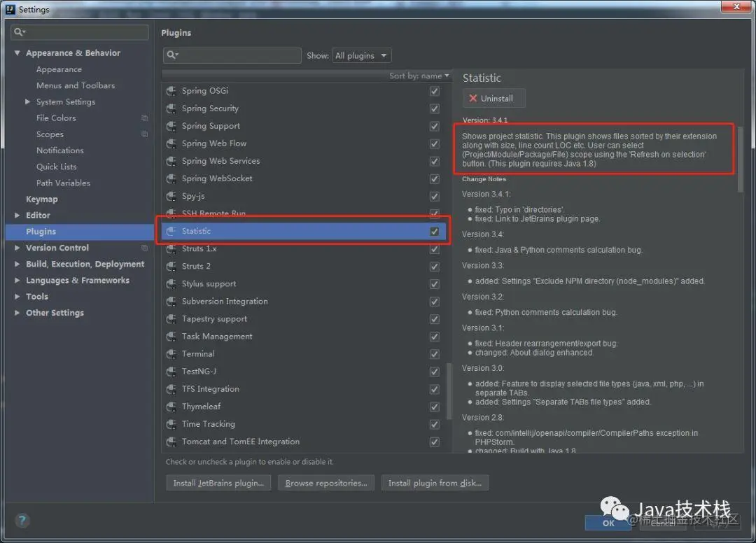Click the plugin description vertical scrollbar
The height and width of the screenshot is (543, 756).
click(741, 159)
